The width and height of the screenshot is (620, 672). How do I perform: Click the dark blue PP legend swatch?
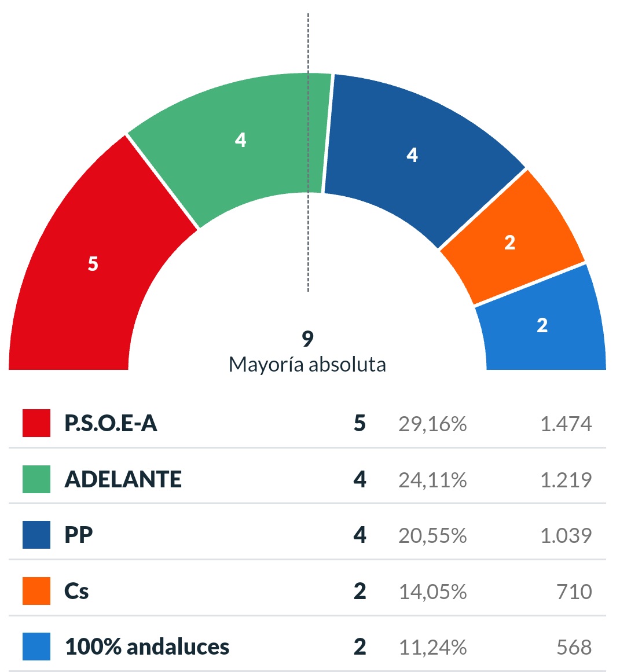point(36,535)
